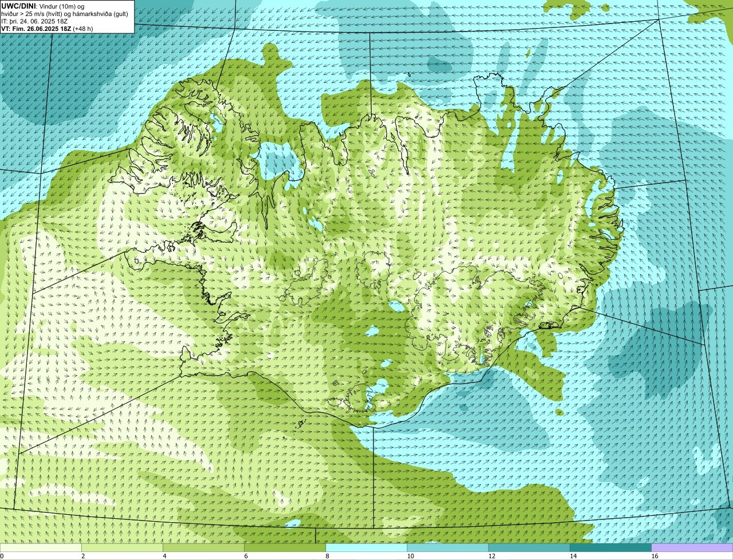The width and height of the screenshot is (733, 560).
Task: Click the 0–2 m/s pale yellow legend swatch
Action: [x=41, y=547]
